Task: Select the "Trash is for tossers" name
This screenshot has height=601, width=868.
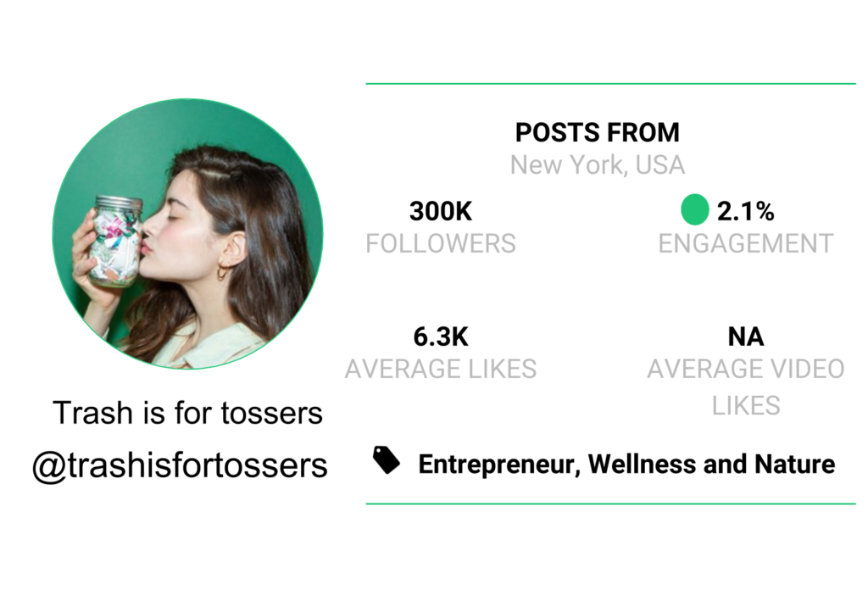Action: [187, 414]
